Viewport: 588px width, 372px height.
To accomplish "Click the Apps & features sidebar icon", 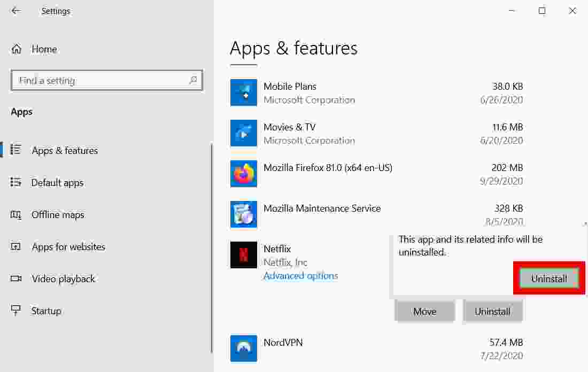I will click(x=16, y=150).
